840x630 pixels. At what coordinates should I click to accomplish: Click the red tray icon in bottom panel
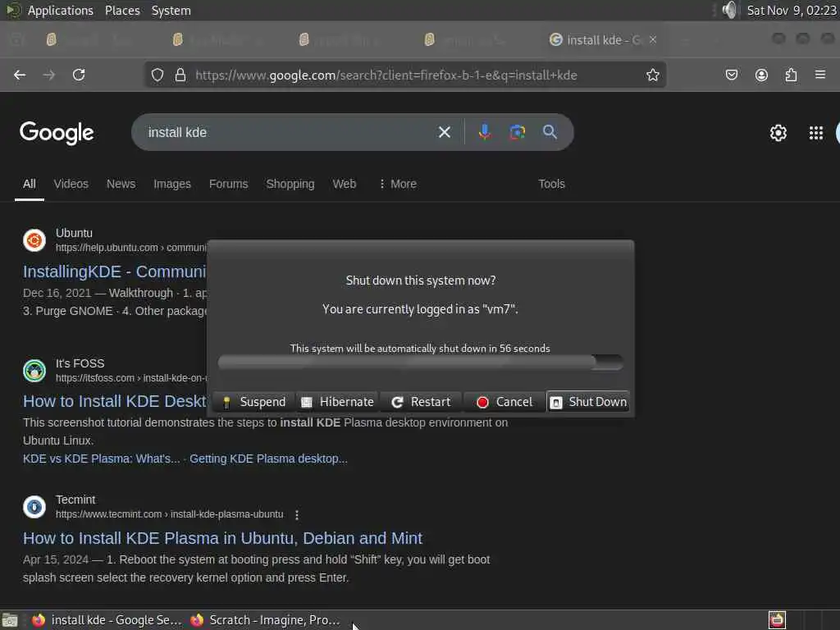[x=777, y=620]
